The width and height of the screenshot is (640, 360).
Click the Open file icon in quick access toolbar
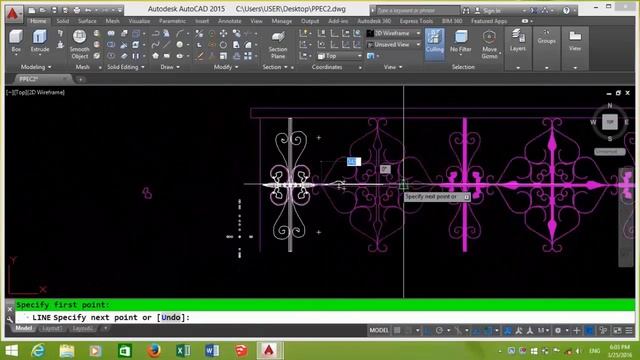coord(43,10)
